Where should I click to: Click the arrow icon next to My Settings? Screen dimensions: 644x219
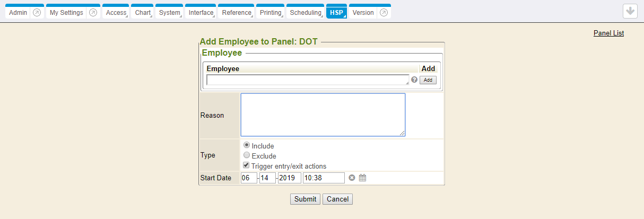coord(93,13)
